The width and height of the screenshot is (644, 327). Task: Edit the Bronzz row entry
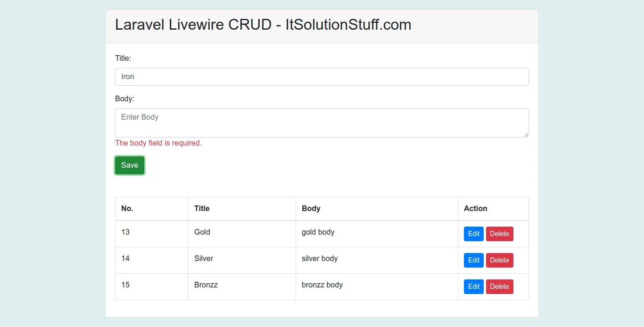click(x=473, y=286)
